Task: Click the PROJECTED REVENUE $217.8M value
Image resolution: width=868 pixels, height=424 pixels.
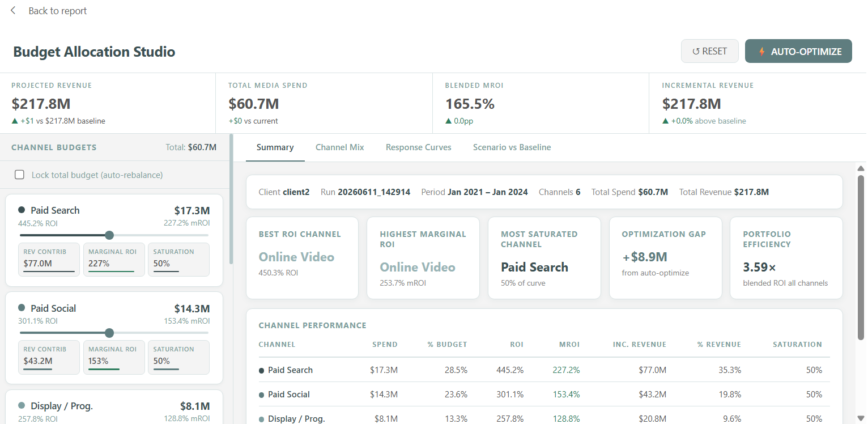Action: coord(41,104)
